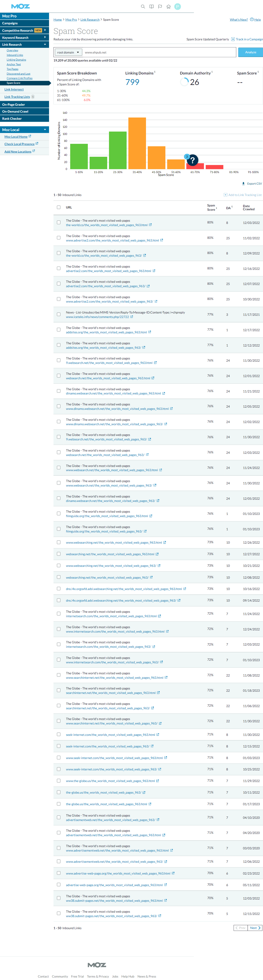Open external link icon beside Check Local Presence
Viewport: 263px width, 980px height.
[x=37, y=143]
